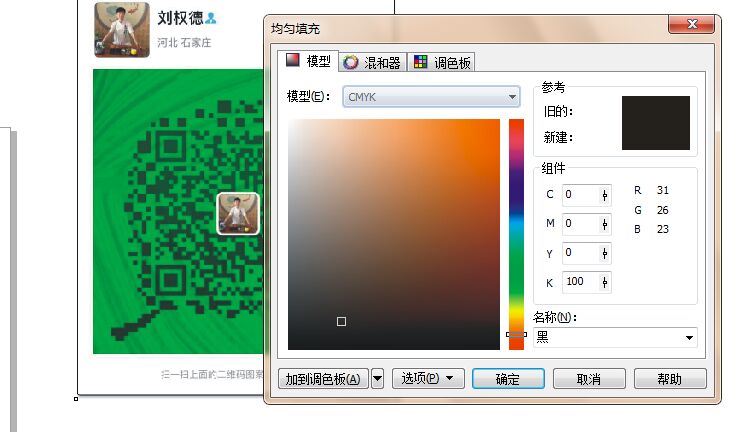The height and width of the screenshot is (432, 754).
Task: Click the 混和器 color wheel icon
Action: tap(351, 62)
